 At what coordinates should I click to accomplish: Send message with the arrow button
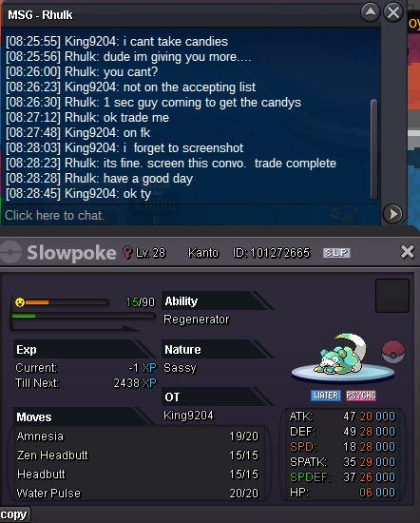point(392,214)
